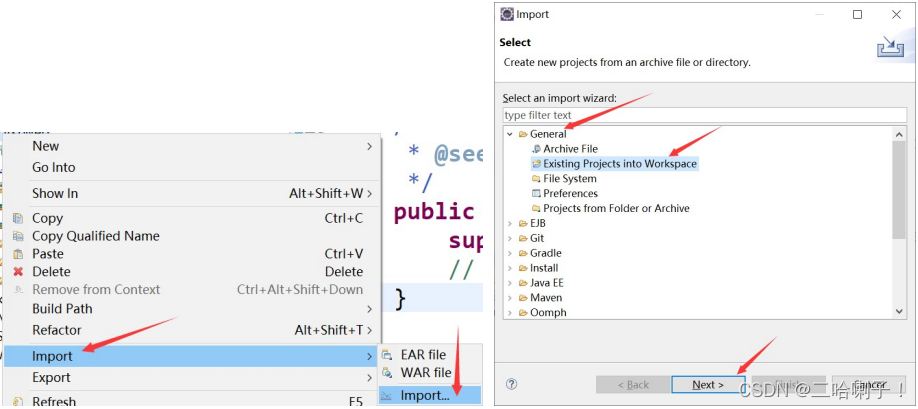Screen dimensions: 918x409
Task: Click the Paste clipboard icon
Action: coord(18,254)
